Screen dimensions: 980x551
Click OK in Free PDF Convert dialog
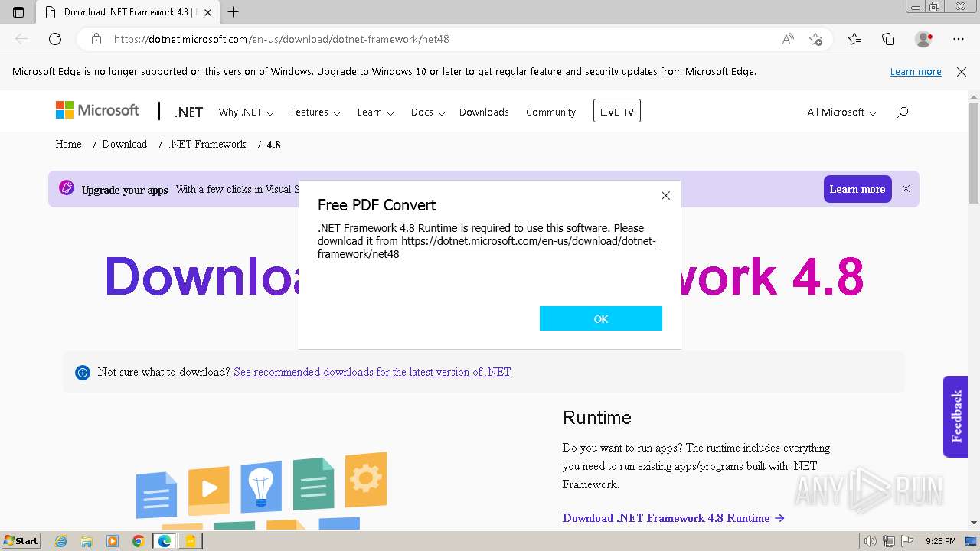point(600,318)
